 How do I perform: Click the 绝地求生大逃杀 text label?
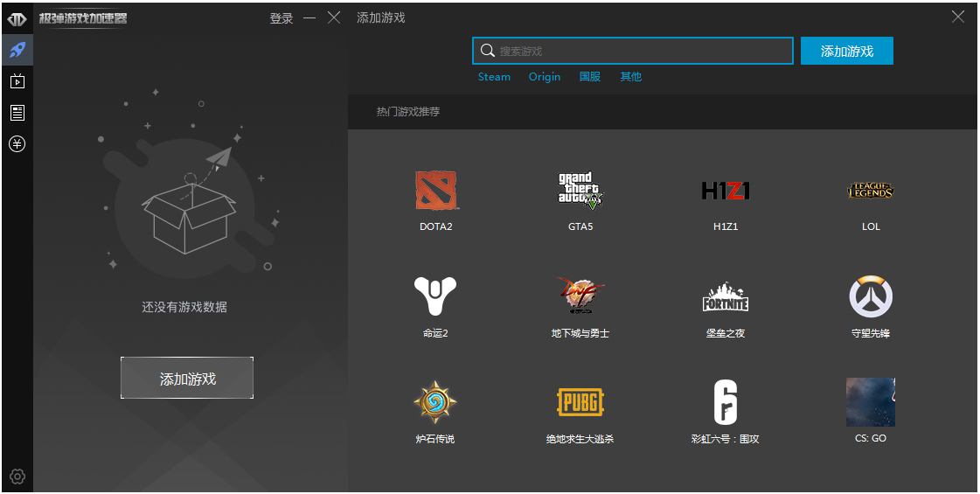click(x=580, y=439)
